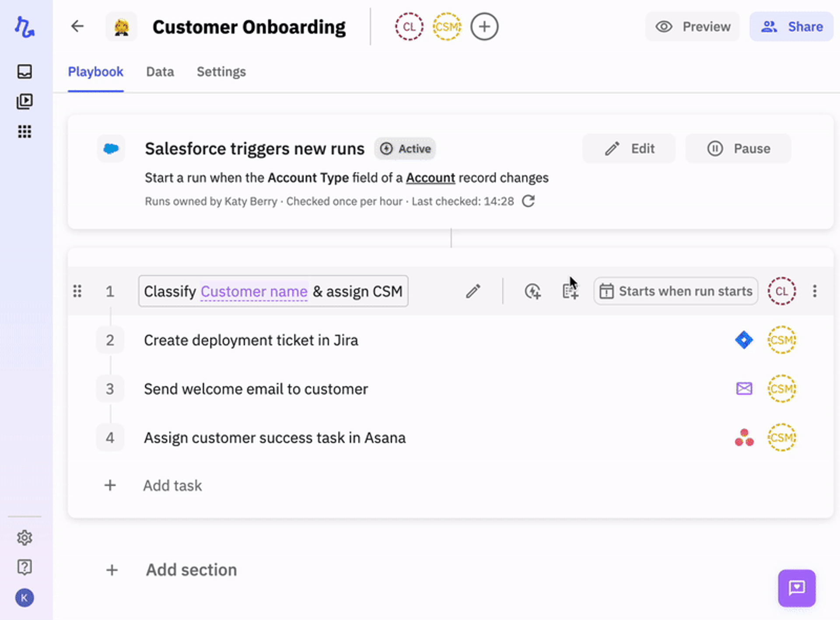Click Add task row
Image resolution: width=840 pixels, height=620 pixels.
[x=172, y=485]
